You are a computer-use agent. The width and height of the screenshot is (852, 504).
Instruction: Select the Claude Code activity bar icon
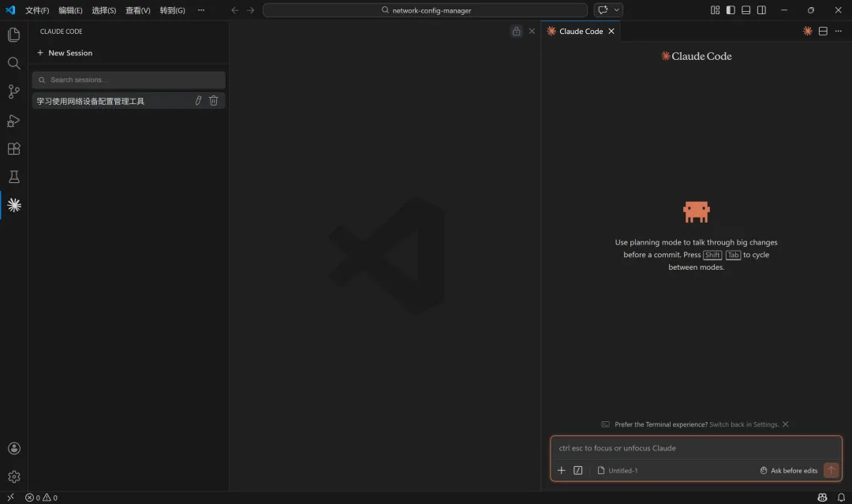click(x=14, y=205)
